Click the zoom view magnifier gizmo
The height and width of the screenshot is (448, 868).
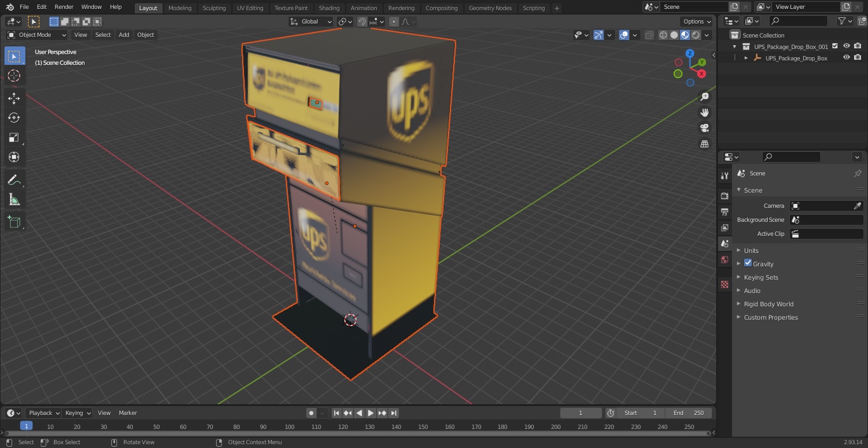(x=704, y=97)
